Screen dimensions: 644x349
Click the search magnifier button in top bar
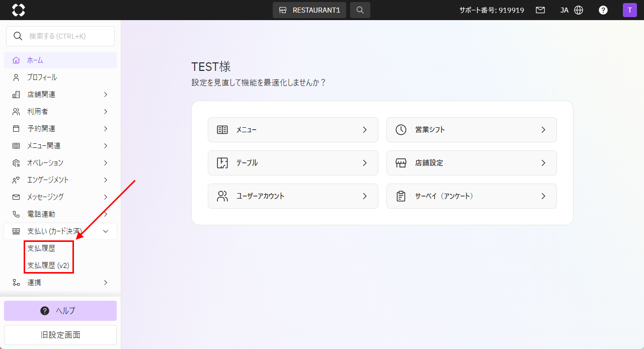tap(360, 10)
